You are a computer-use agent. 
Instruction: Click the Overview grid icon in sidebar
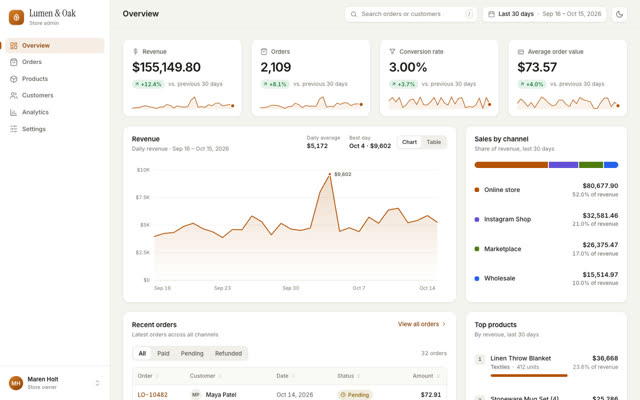pos(13,46)
